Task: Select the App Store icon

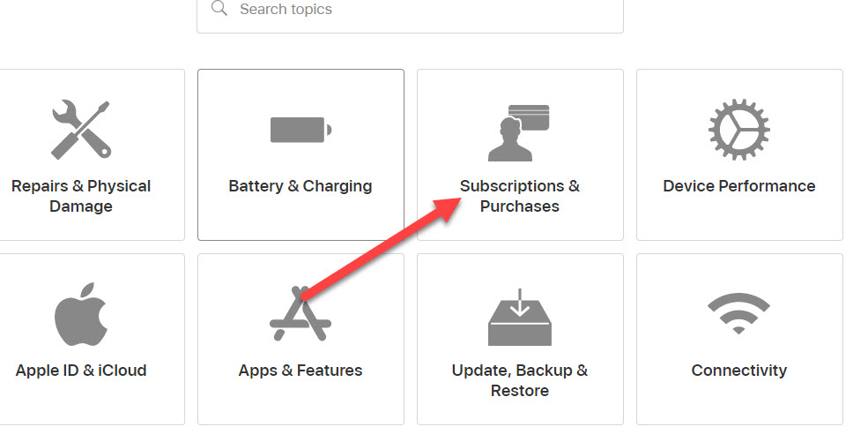Action: tap(300, 313)
